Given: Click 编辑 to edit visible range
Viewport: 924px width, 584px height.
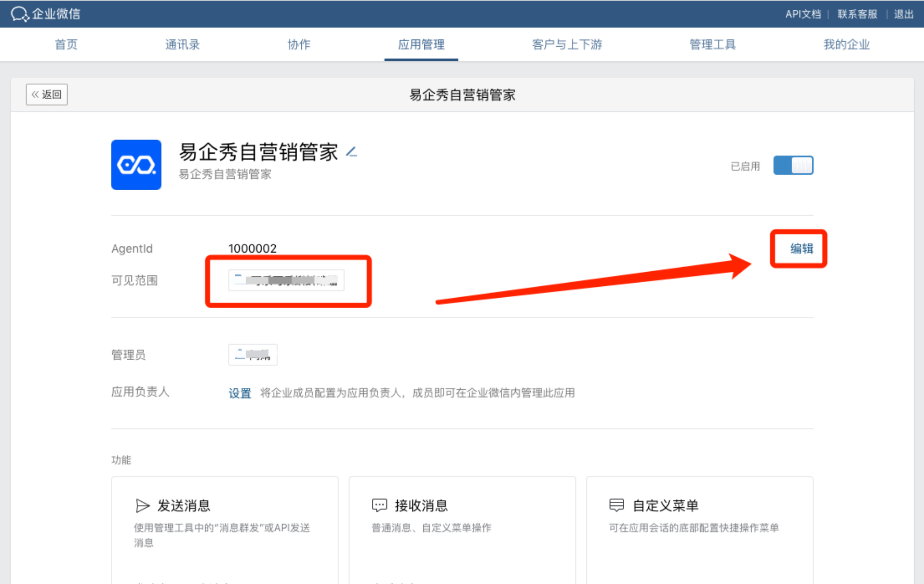Looking at the screenshot, I should (801, 248).
